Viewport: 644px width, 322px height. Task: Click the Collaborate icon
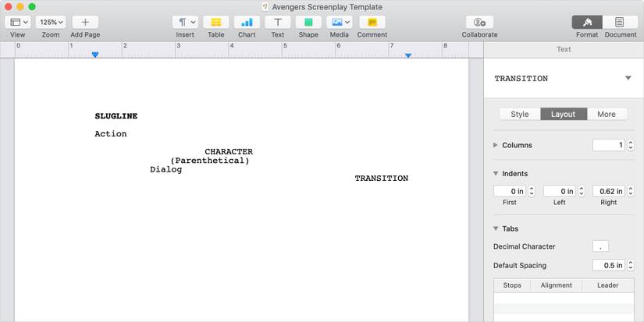point(479,23)
